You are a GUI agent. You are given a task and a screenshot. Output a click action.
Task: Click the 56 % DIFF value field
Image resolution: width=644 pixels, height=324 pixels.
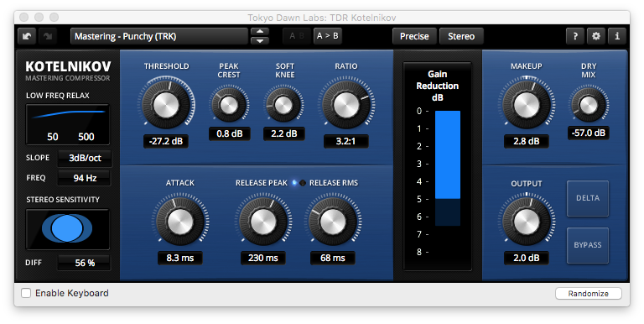85,263
